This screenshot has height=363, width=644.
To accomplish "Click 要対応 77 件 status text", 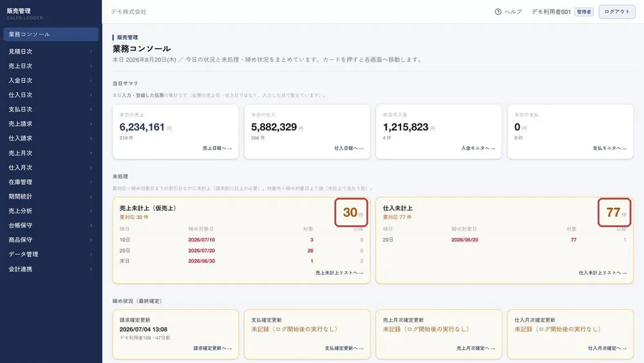I will [x=397, y=217].
